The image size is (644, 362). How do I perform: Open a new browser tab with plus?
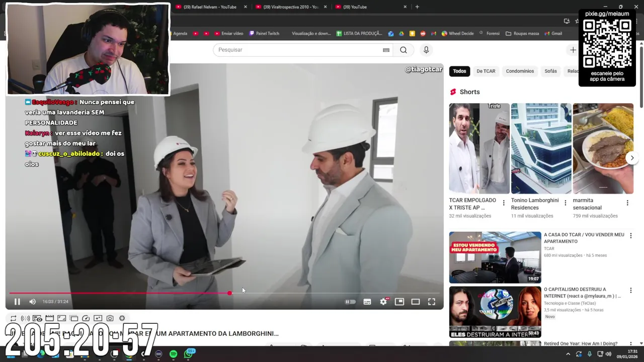tap(417, 7)
